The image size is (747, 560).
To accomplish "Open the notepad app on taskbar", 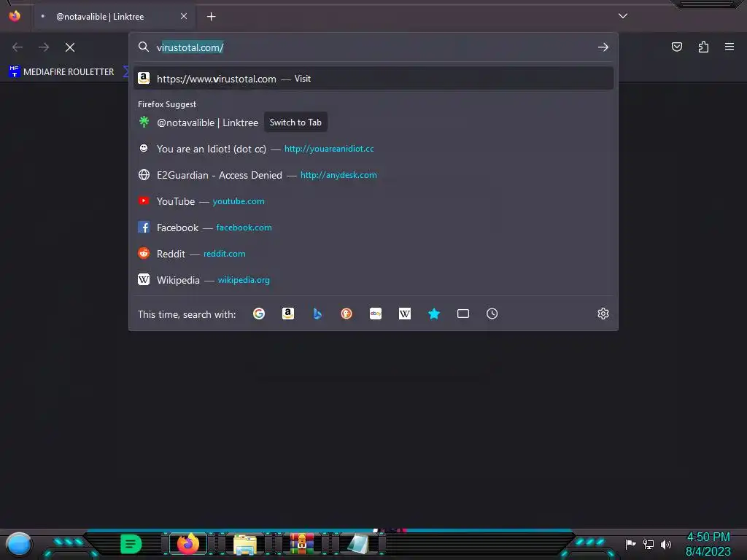I will pyautogui.click(x=358, y=544).
